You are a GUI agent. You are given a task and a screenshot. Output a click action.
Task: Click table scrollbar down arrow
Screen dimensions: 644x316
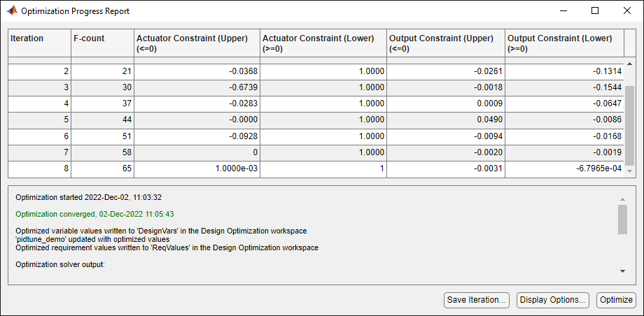coord(629,171)
